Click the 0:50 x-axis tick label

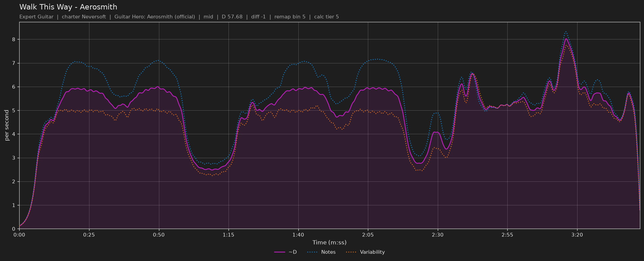pos(159,235)
